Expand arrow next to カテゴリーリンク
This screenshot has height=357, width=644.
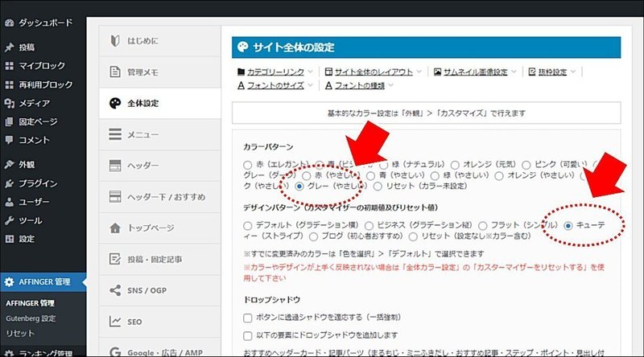tap(310, 72)
